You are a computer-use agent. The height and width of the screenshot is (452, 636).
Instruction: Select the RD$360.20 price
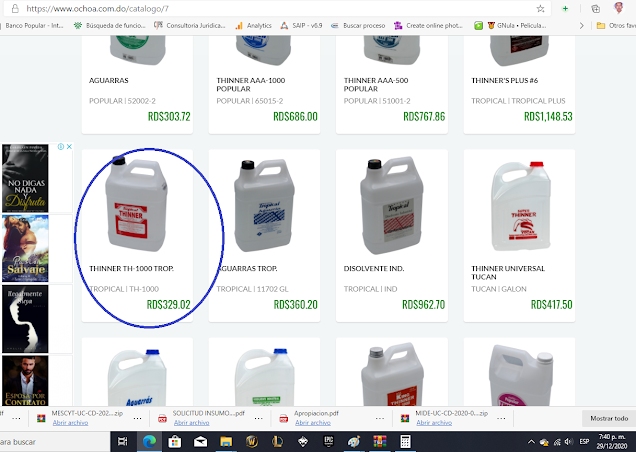pyautogui.click(x=295, y=304)
